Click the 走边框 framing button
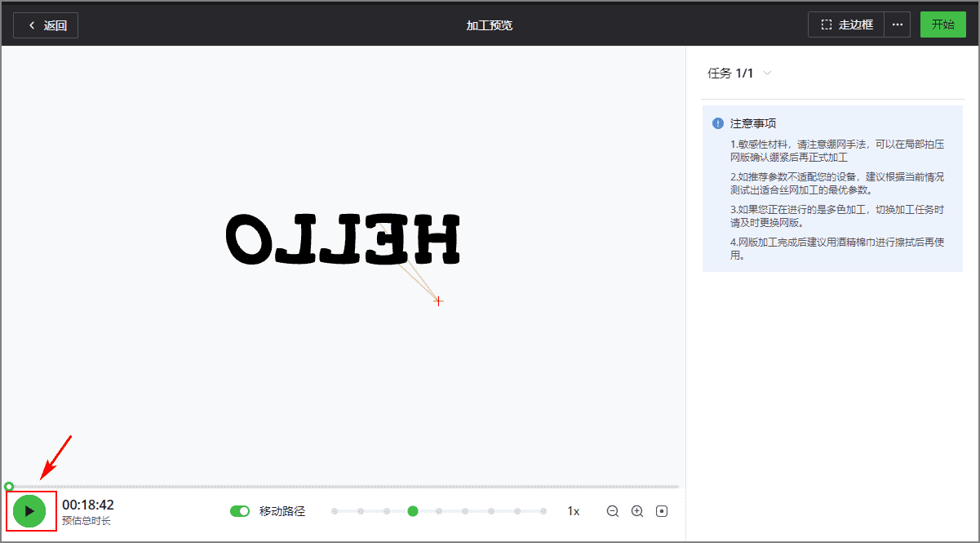Viewport: 980px width, 543px height. 846,24
